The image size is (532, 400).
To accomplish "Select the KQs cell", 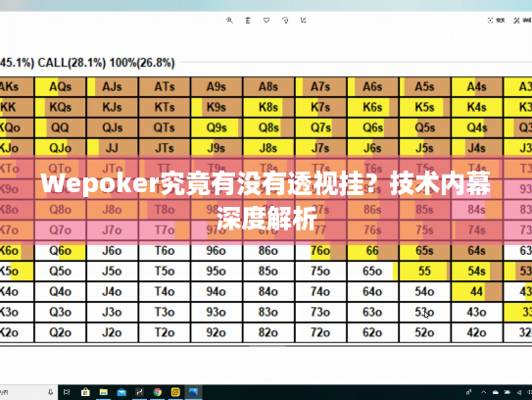I will point(61,107).
